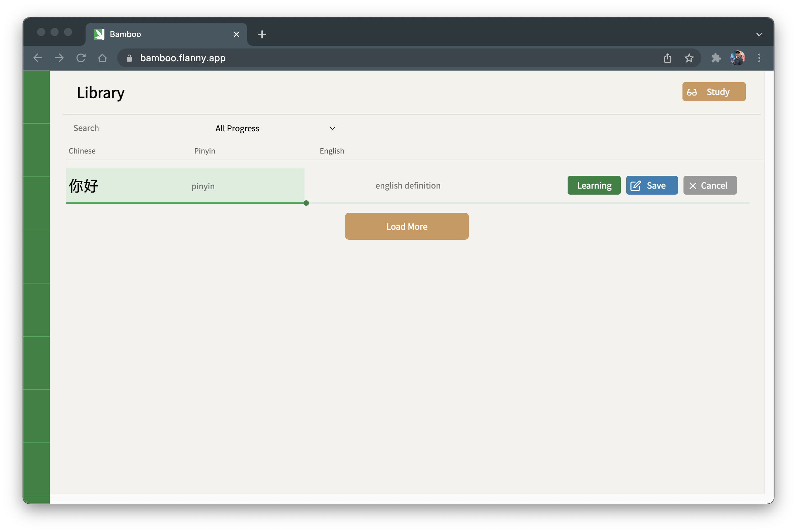Click the Library page title
797x532 pixels.
coord(100,93)
